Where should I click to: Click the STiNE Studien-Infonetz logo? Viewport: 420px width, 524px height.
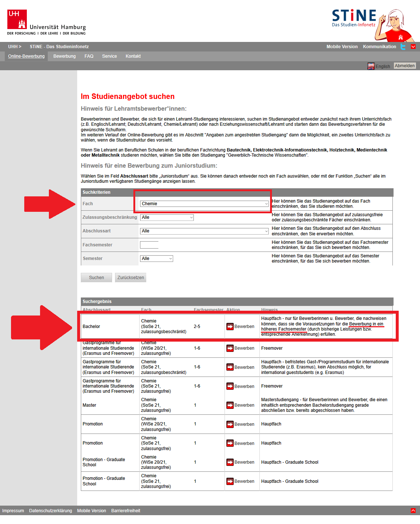[x=354, y=18]
